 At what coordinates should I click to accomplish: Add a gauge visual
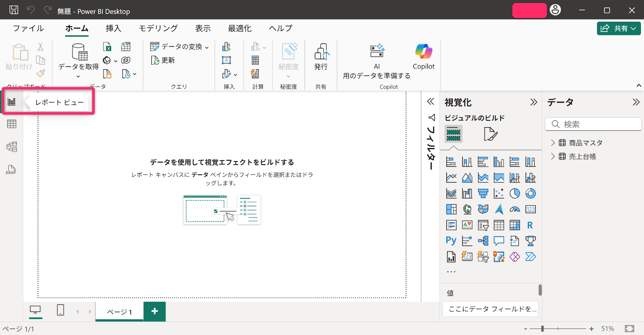click(x=515, y=209)
